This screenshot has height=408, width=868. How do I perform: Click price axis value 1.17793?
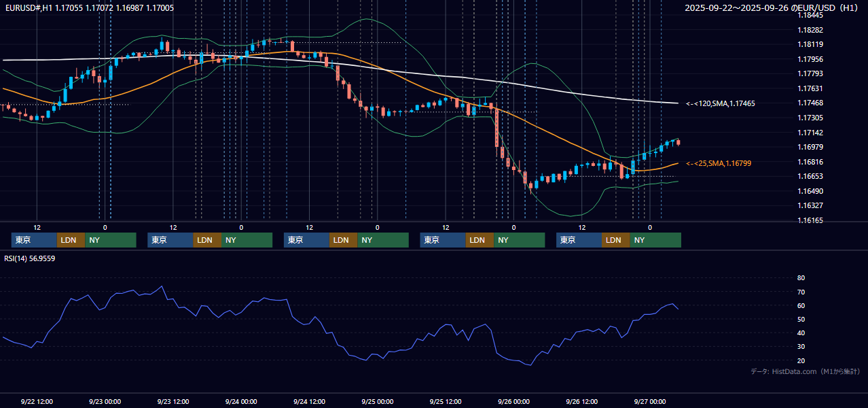[x=810, y=73]
